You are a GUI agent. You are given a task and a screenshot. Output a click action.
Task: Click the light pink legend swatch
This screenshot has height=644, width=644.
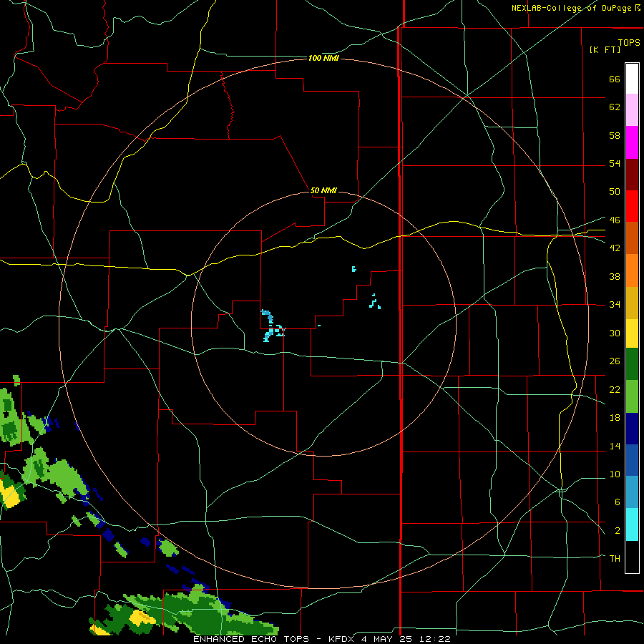pyautogui.click(x=632, y=110)
